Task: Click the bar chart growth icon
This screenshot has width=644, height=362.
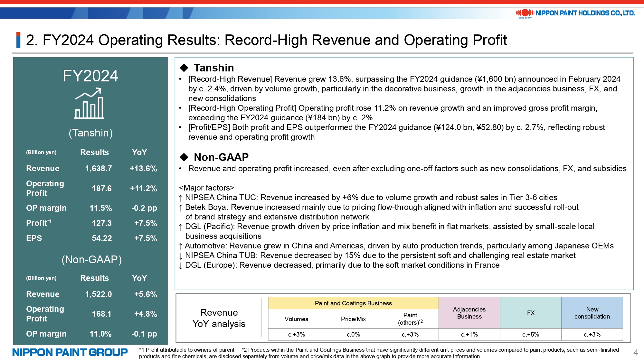Action: [89, 104]
